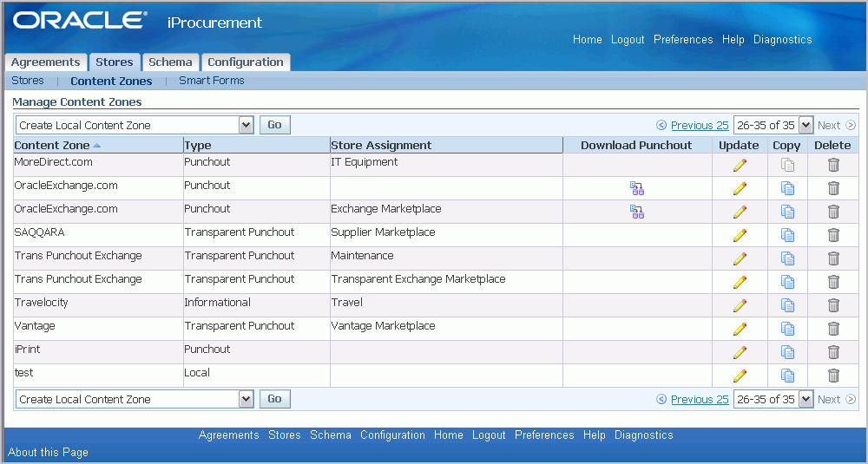Click About this Page link

click(x=48, y=453)
